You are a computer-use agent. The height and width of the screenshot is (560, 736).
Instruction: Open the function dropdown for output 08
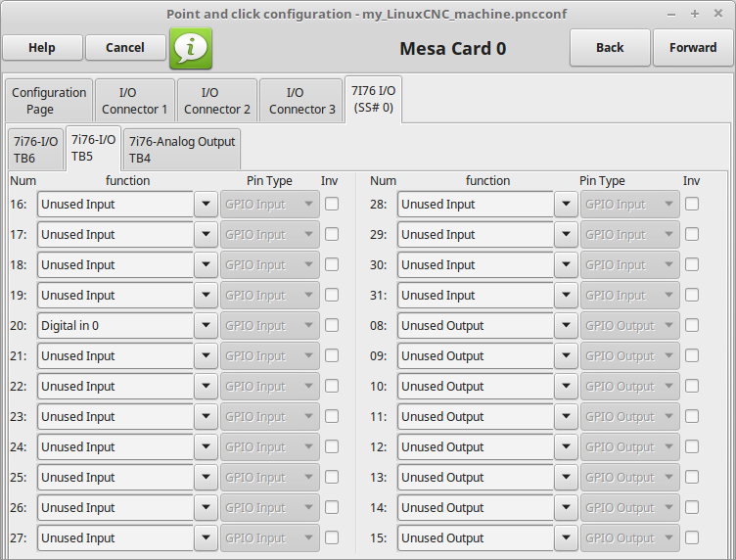(566, 325)
